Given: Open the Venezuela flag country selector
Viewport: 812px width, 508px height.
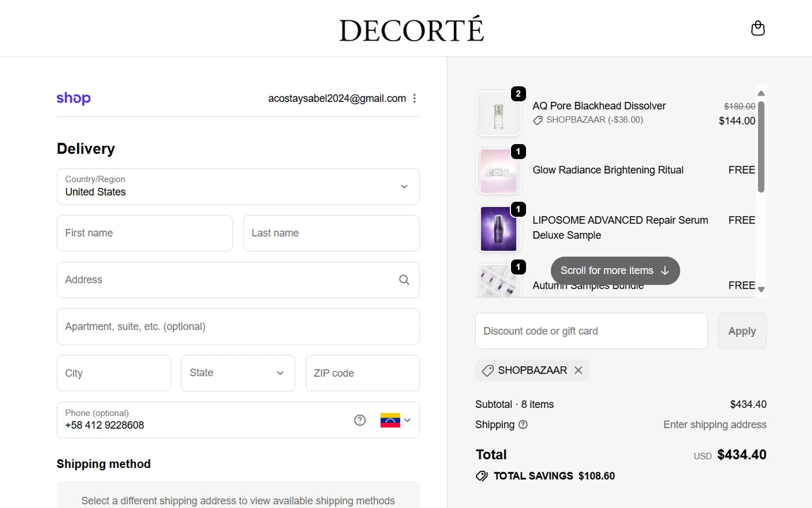Looking at the screenshot, I should coord(395,420).
